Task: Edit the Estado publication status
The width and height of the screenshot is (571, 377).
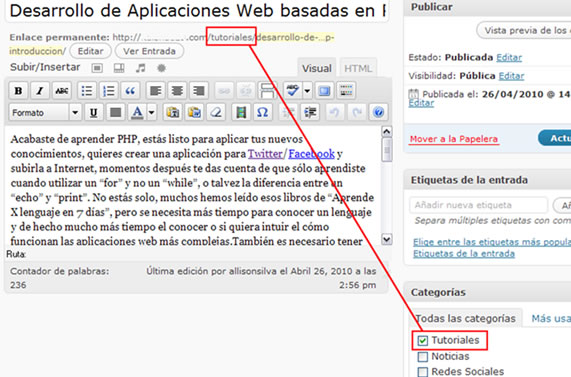Action: pyautogui.click(x=509, y=58)
